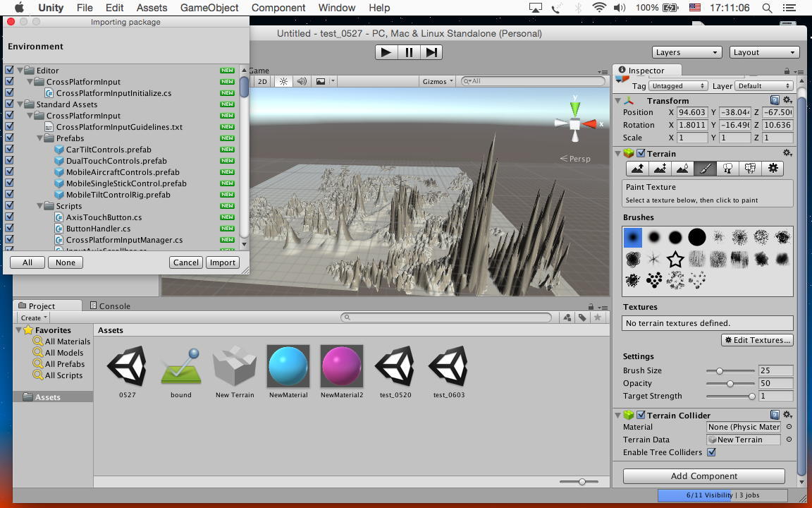This screenshot has height=508, width=812.
Task: Disable the Enable Tree Colliders checkbox
Action: tap(711, 452)
